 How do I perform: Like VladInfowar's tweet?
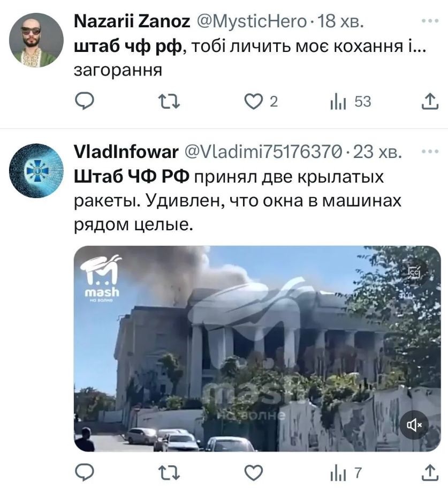click(253, 473)
